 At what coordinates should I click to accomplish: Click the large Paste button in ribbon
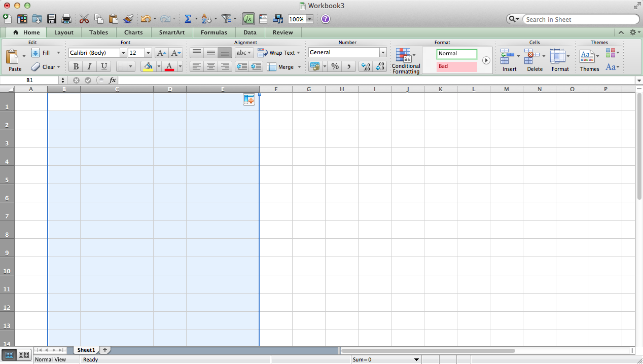click(x=15, y=60)
